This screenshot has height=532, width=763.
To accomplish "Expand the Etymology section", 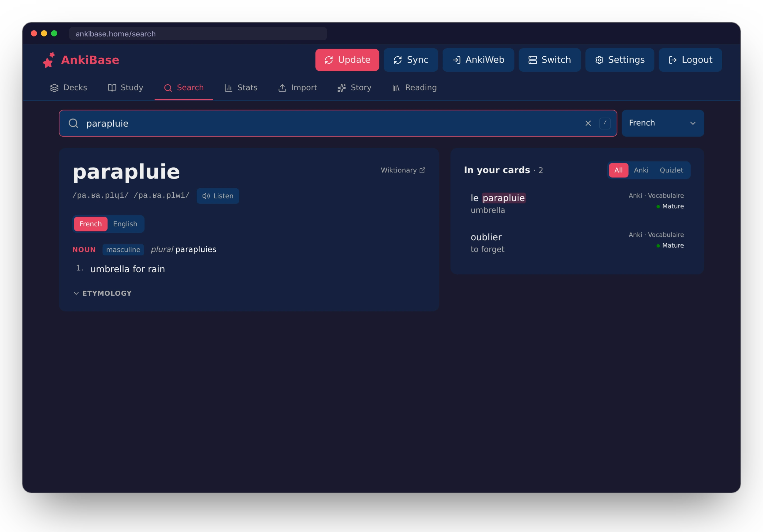I will 102,293.
